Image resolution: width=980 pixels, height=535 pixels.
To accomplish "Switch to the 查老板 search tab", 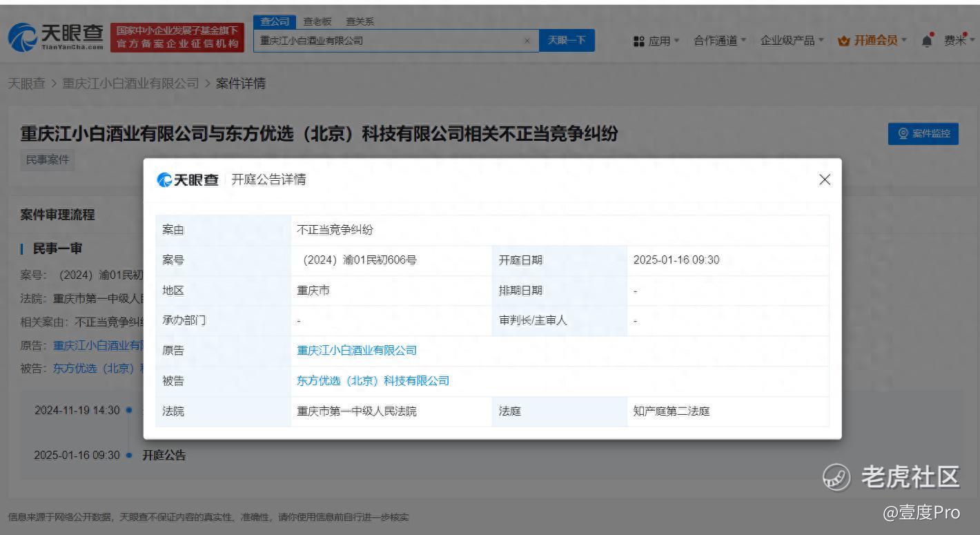I will click(x=317, y=22).
